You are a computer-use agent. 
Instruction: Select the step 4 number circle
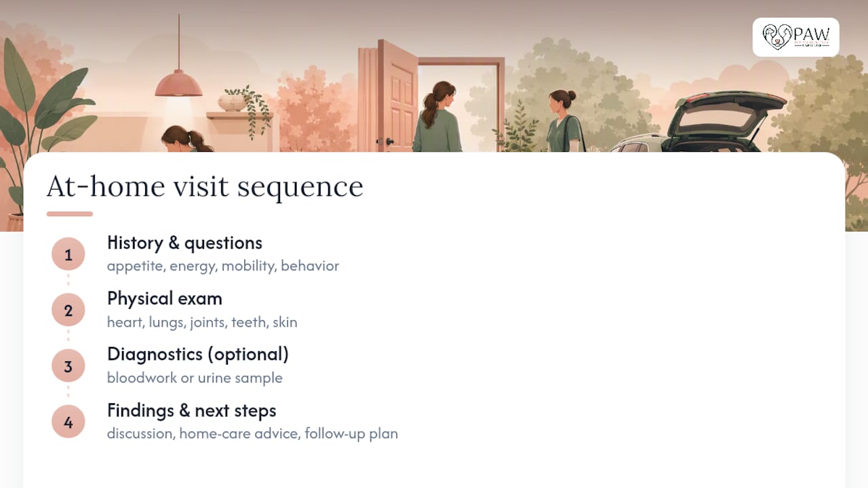click(68, 422)
